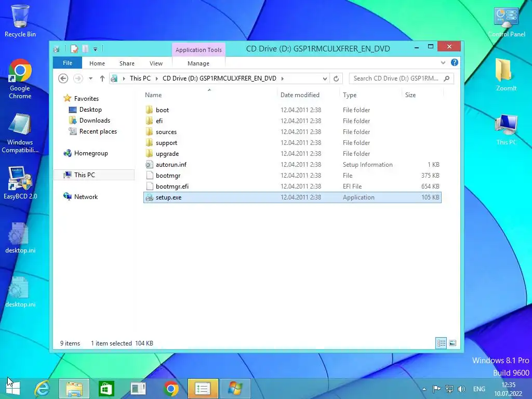Click the Properties quick access toolbar icon
The width and height of the screenshot is (532, 399).
pyautogui.click(x=74, y=49)
